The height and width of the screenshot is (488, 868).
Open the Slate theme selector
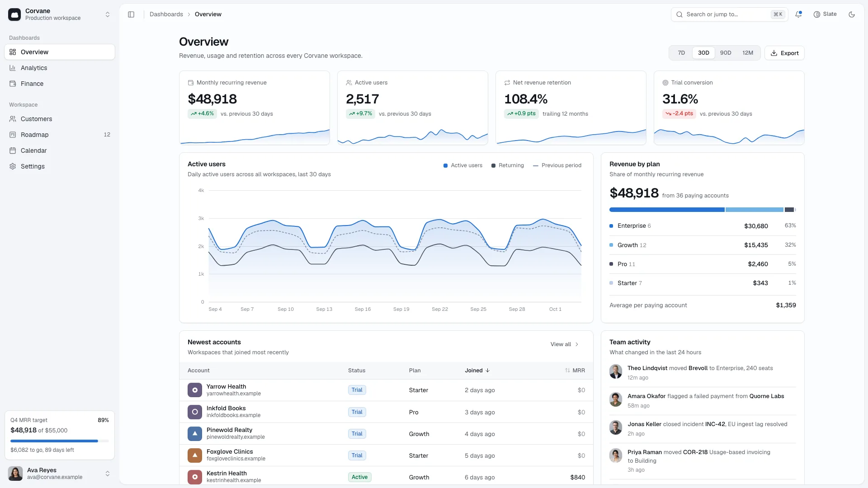coord(825,14)
